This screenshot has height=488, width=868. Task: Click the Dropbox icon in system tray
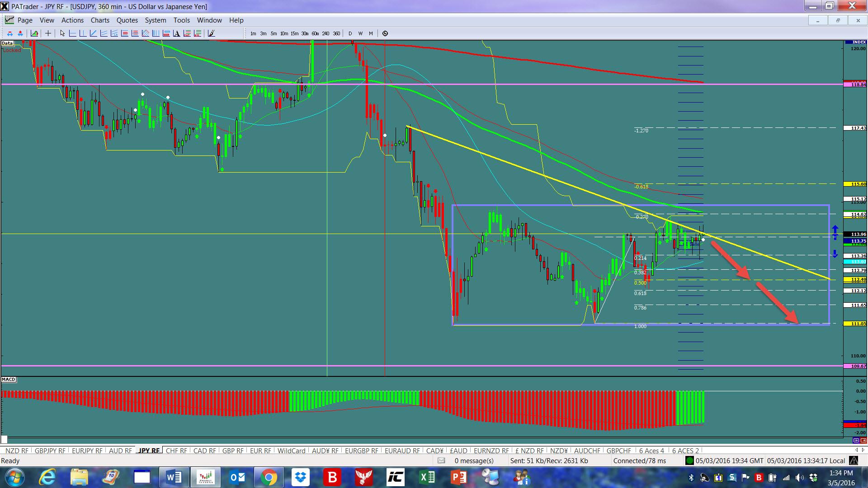pos(814,478)
